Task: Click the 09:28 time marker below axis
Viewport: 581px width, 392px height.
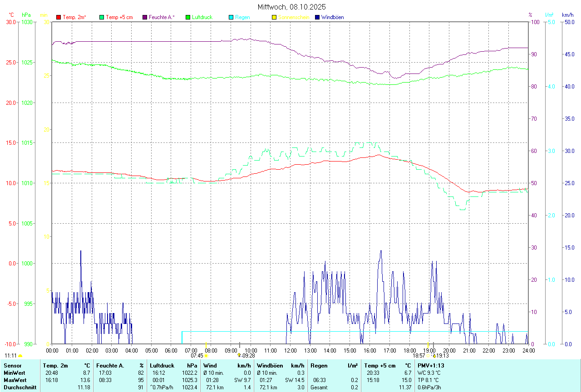Action: (248, 356)
